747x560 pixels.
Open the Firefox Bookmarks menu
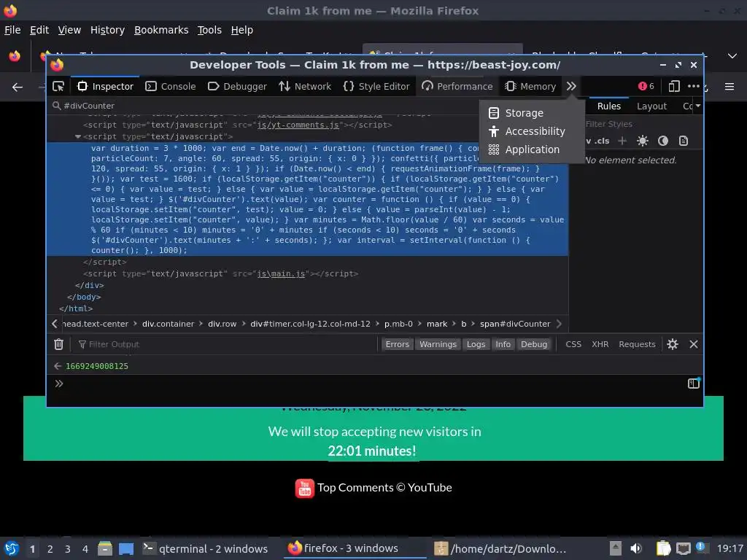161,30
